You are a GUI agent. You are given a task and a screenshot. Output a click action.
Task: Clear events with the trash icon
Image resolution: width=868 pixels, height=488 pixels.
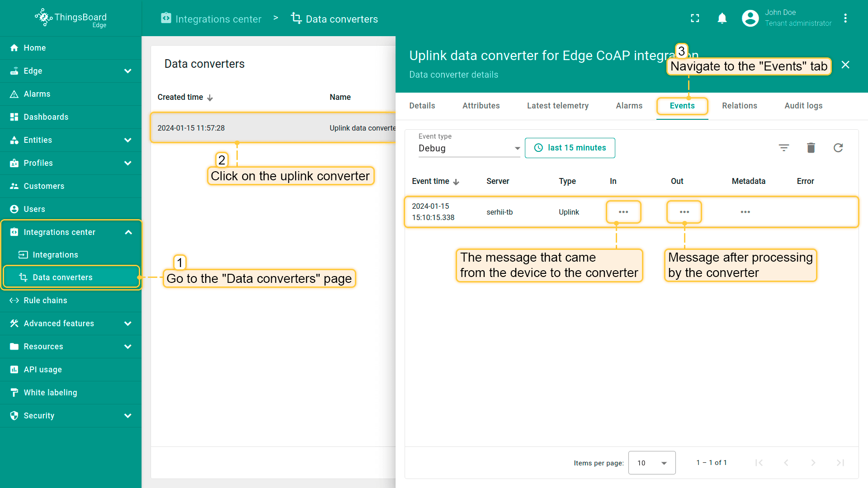(x=811, y=148)
